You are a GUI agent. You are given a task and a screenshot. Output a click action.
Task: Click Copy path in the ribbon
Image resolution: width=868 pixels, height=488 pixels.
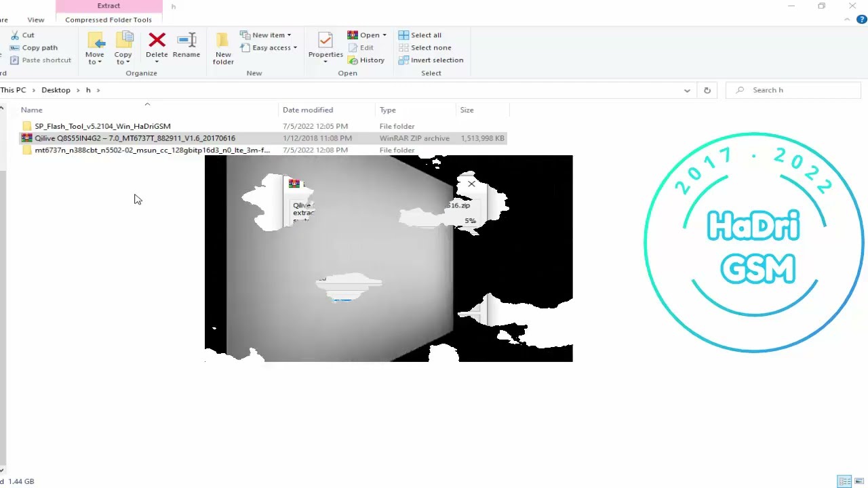pos(33,47)
